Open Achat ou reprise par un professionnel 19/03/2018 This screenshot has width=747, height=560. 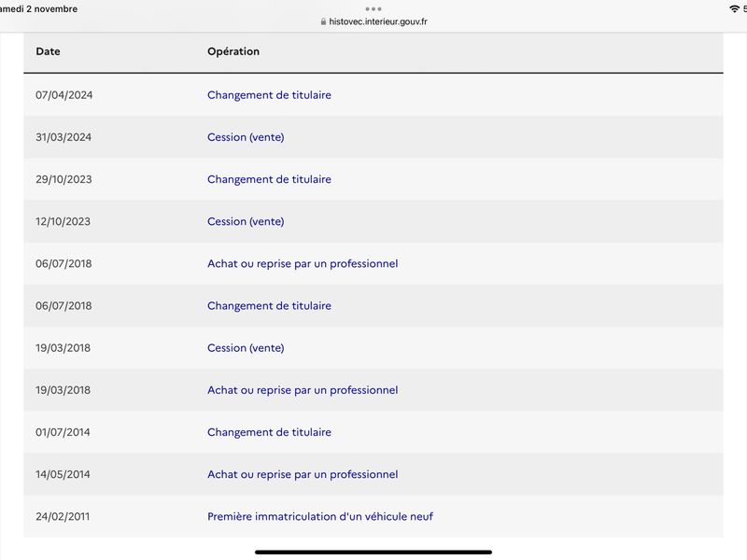(303, 390)
